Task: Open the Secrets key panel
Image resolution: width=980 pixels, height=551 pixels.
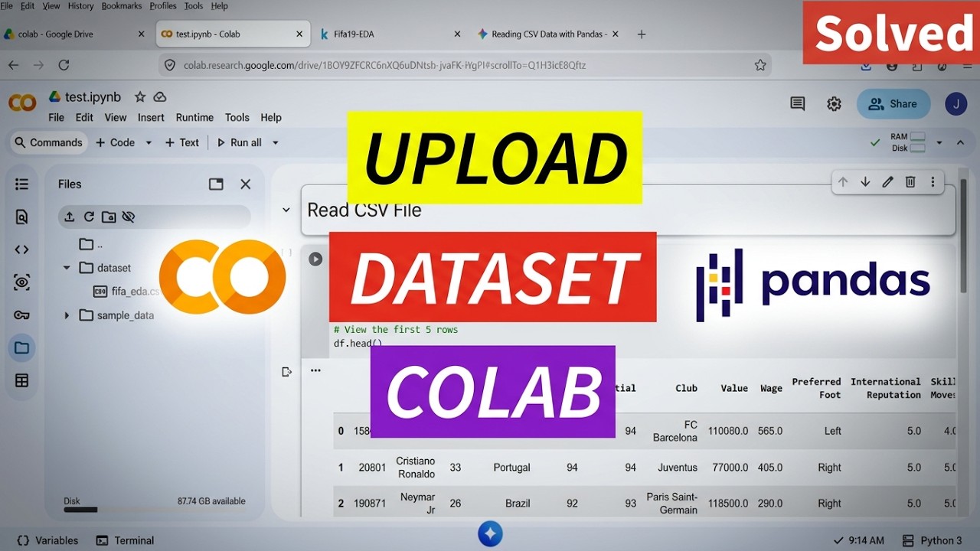Action: [x=21, y=315]
